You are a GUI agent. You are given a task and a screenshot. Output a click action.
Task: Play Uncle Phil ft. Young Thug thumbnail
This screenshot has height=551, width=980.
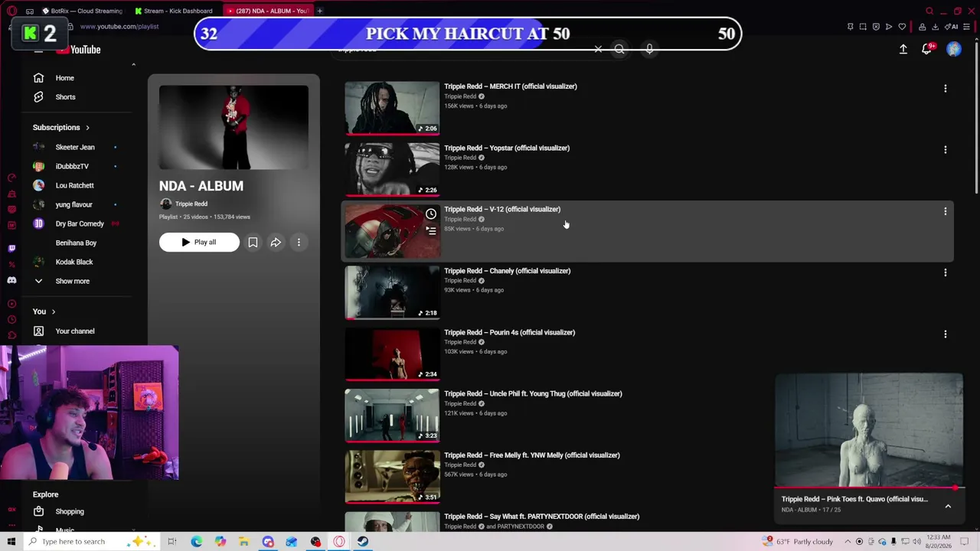[x=392, y=415]
